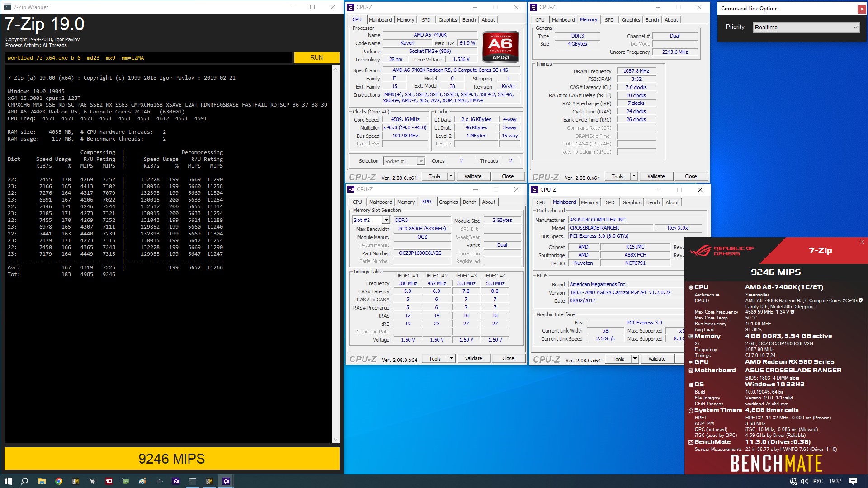The height and width of the screenshot is (488, 868).
Task: Click the Memory icon in BenchMate panel
Action: (x=691, y=336)
